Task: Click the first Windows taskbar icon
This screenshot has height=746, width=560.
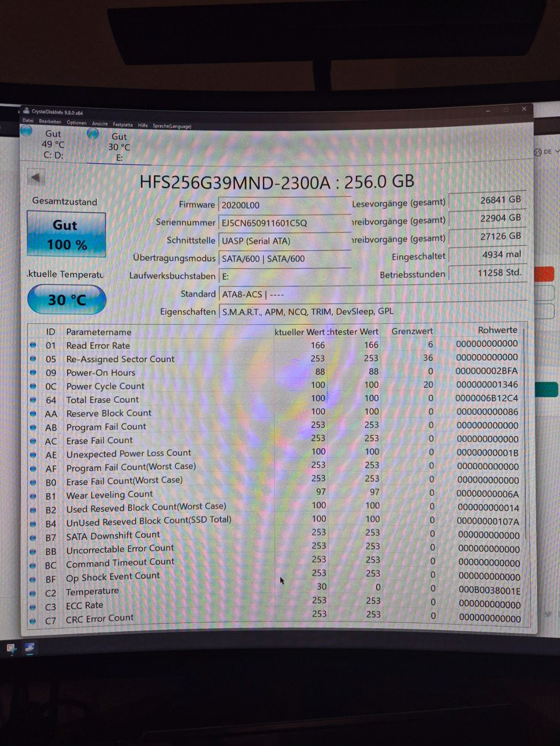Action: click(x=12, y=649)
